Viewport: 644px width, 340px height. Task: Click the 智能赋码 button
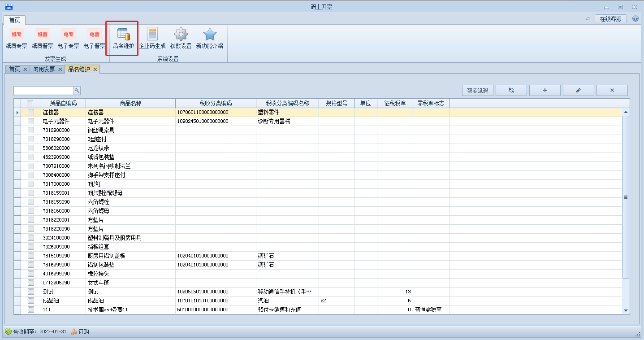point(477,91)
